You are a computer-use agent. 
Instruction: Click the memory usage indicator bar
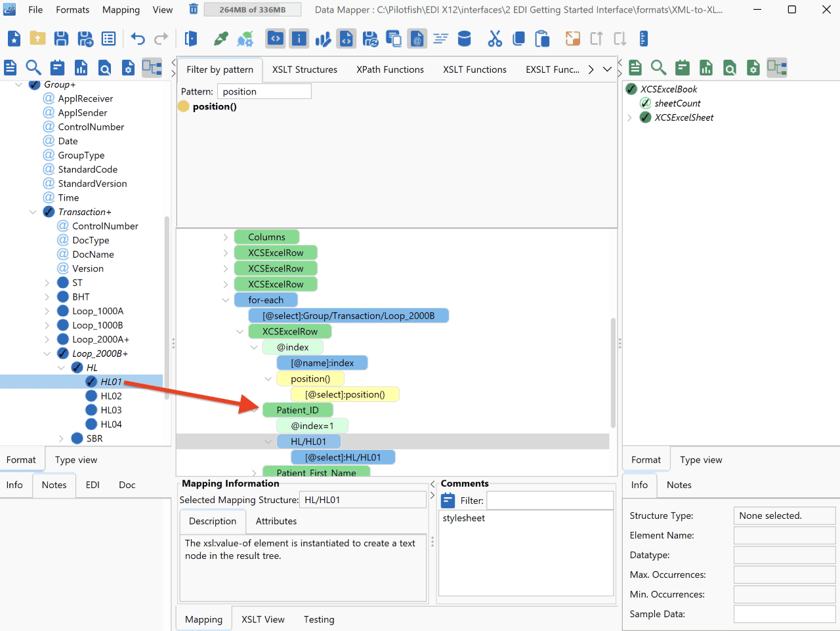tap(253, 9)
